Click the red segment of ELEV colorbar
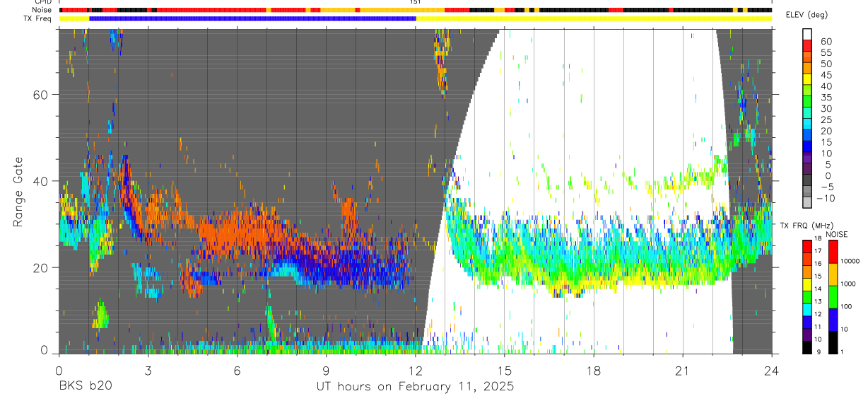 pyautogui.click(x=807, y=47)
